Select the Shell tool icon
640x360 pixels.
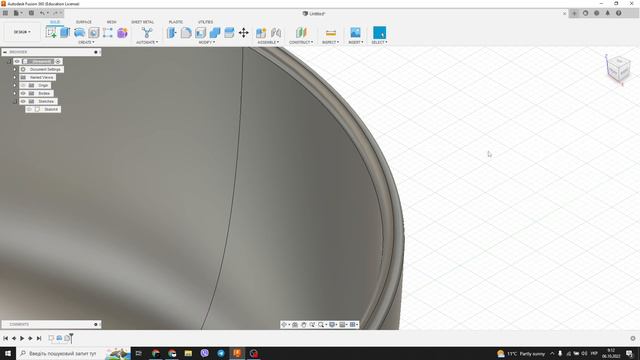(x=200, y=33)
